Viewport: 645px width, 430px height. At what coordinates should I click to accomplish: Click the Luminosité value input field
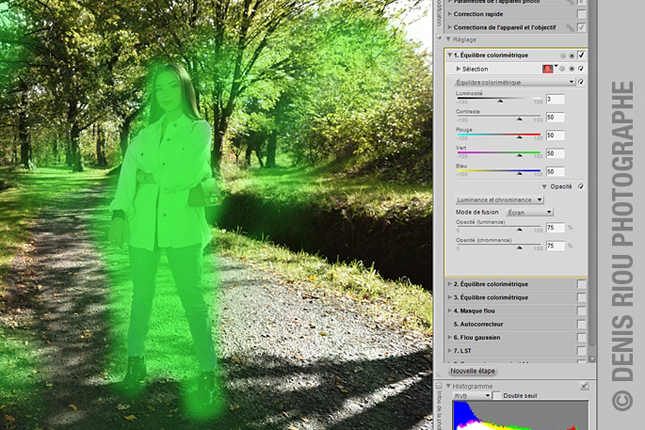click(x=555, y=99)
